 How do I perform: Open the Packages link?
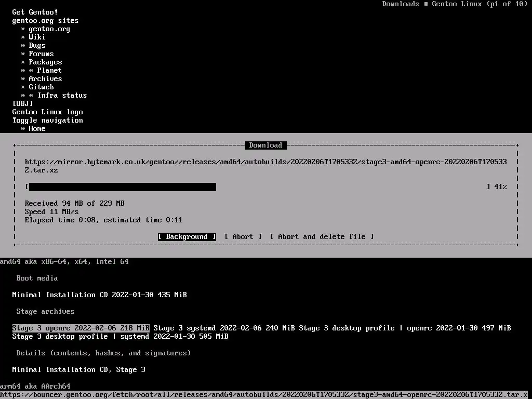[x=45, y=62]
